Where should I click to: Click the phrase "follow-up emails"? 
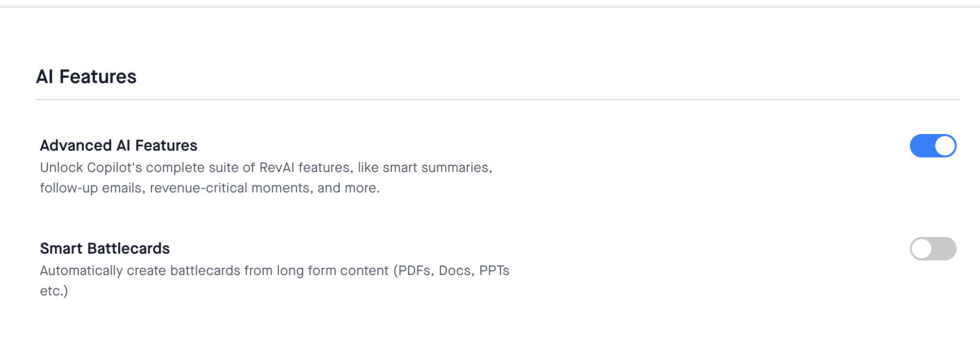[92, 188]
